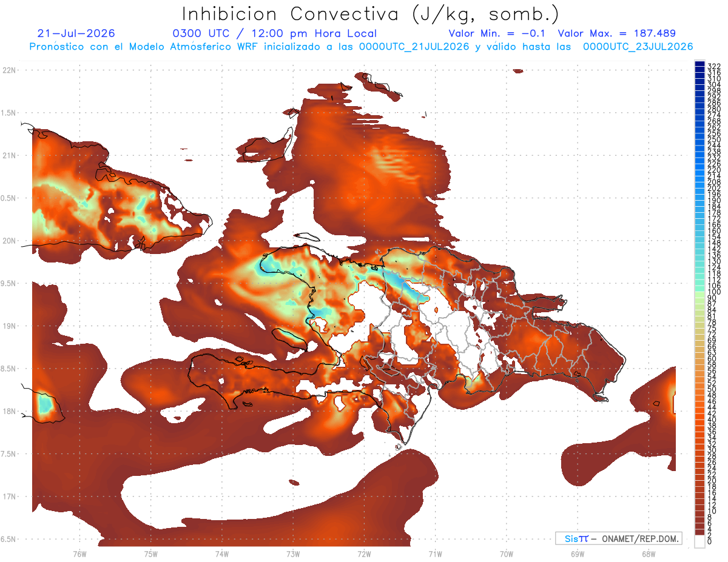Click the '322' value atop the color scale
Viewport: 728px width, 562px height.
[x=713, y=66]
